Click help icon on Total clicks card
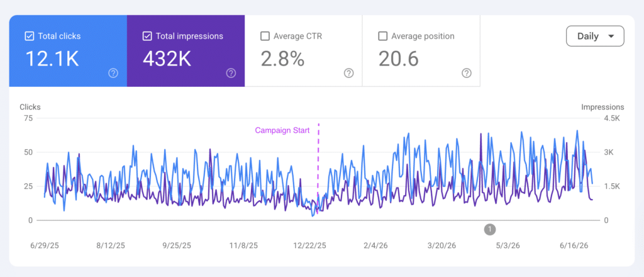Screen dimensions: 644x277 [x=113, y=73]
